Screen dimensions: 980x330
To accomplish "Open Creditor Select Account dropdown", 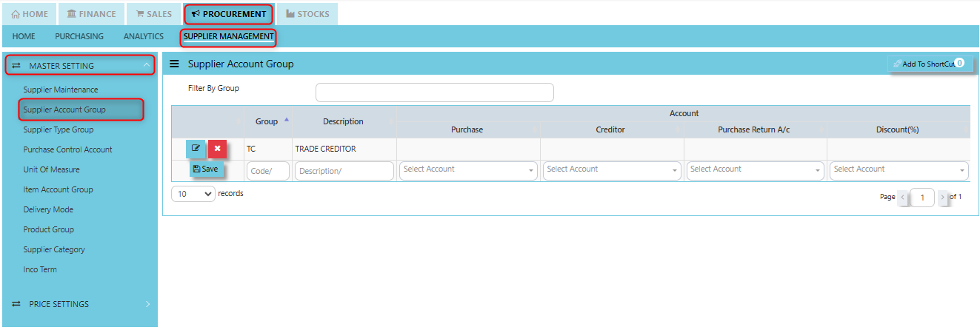I will pos(611,170).
